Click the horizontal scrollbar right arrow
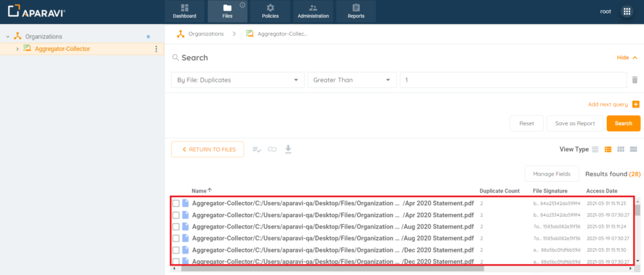 [x=631, y=269]
